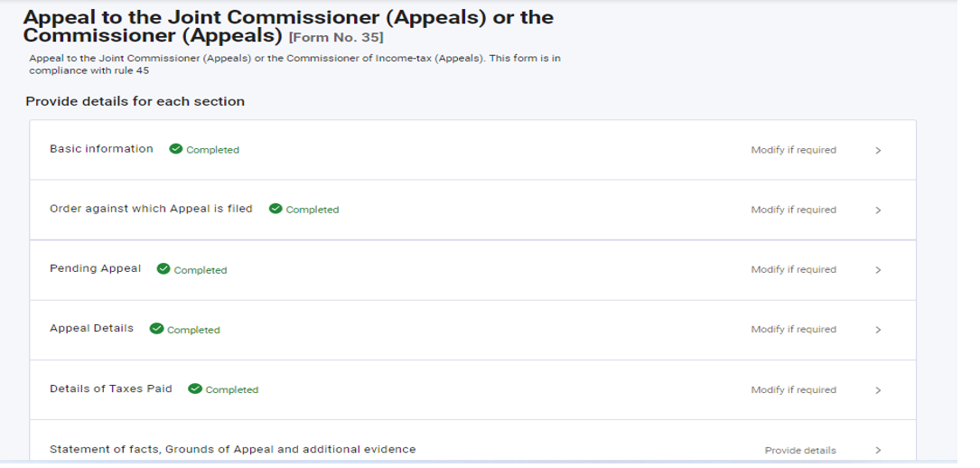Expand the Details of Taxes Paid chevron
Screen dimensions: 980x468
878,390
